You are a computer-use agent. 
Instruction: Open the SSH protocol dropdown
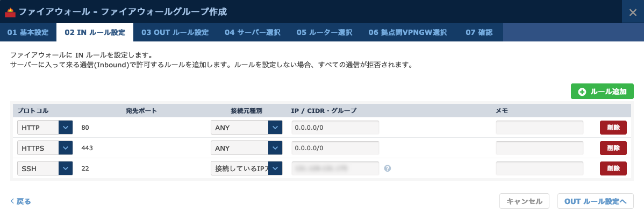coord(45,168)
